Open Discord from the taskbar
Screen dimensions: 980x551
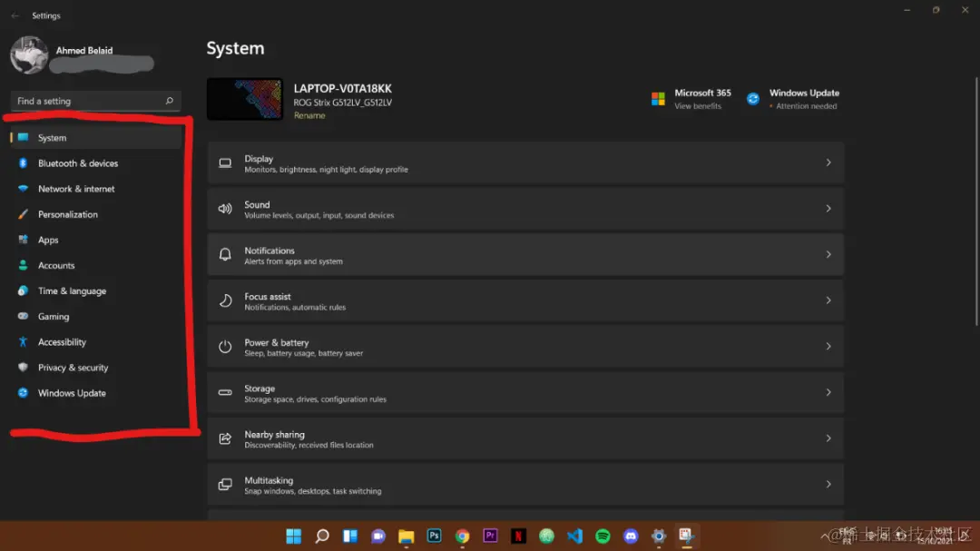point(632,536)
